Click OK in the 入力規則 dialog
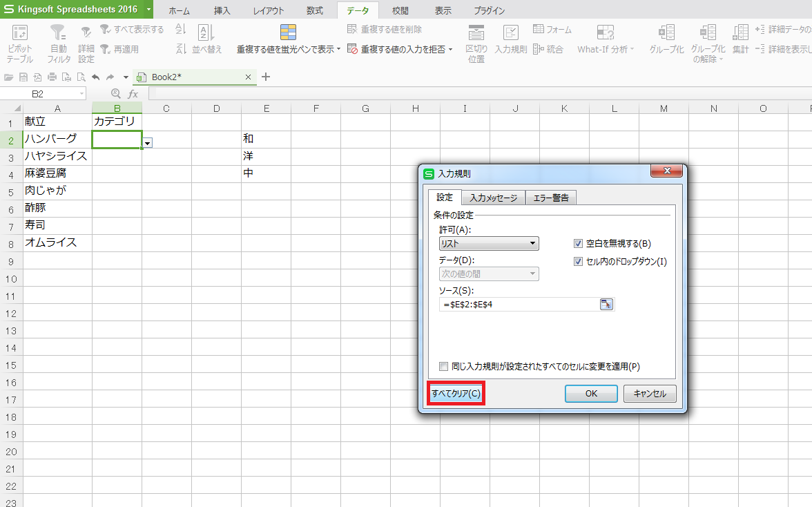This screenshot has height=507, width=812. [x=591, y=394]
